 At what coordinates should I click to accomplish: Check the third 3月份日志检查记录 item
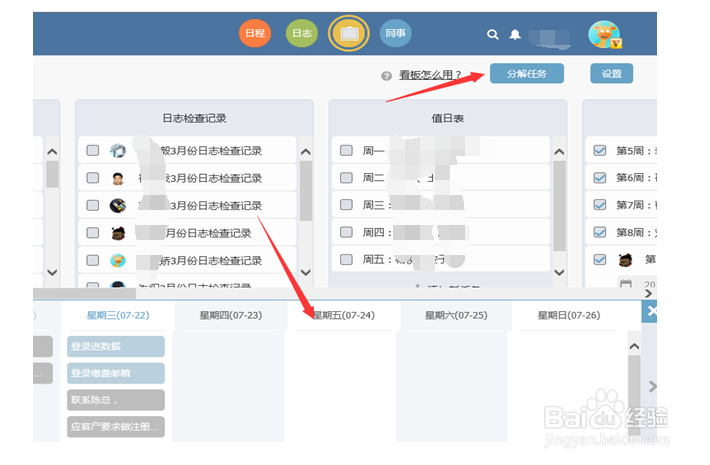(x=93, y=206)
